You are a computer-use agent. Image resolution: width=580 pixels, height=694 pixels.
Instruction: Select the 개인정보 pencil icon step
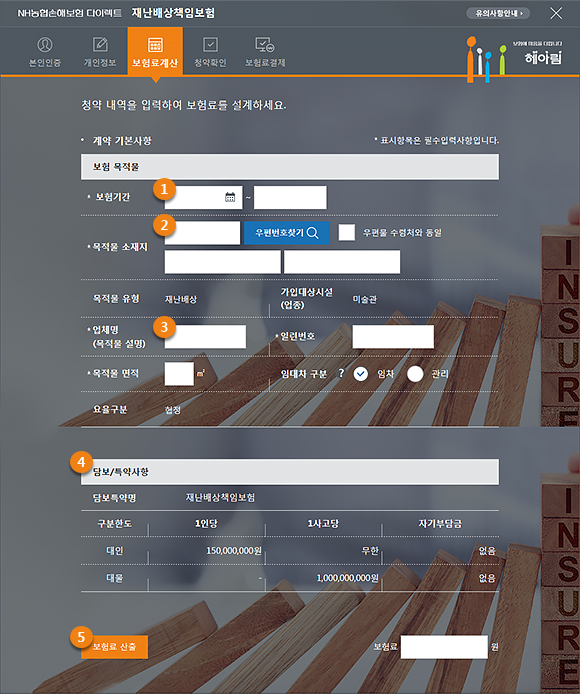click(100, 45)
